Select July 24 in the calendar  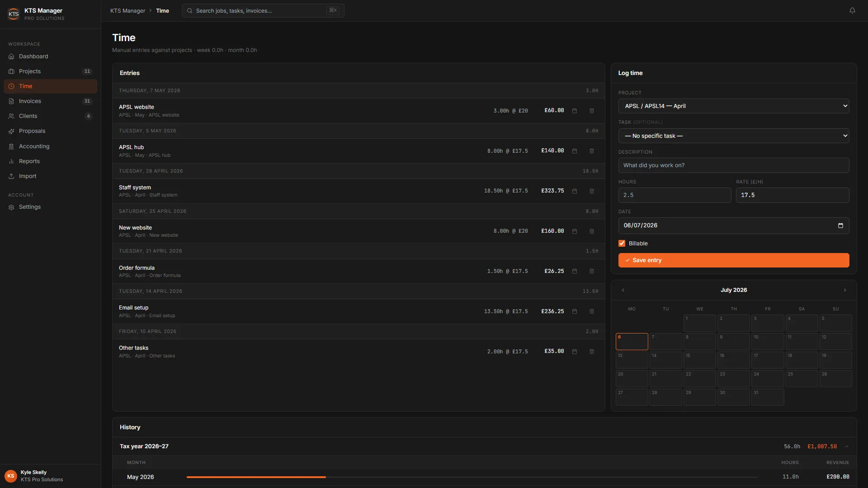click(x=768, y=379)
